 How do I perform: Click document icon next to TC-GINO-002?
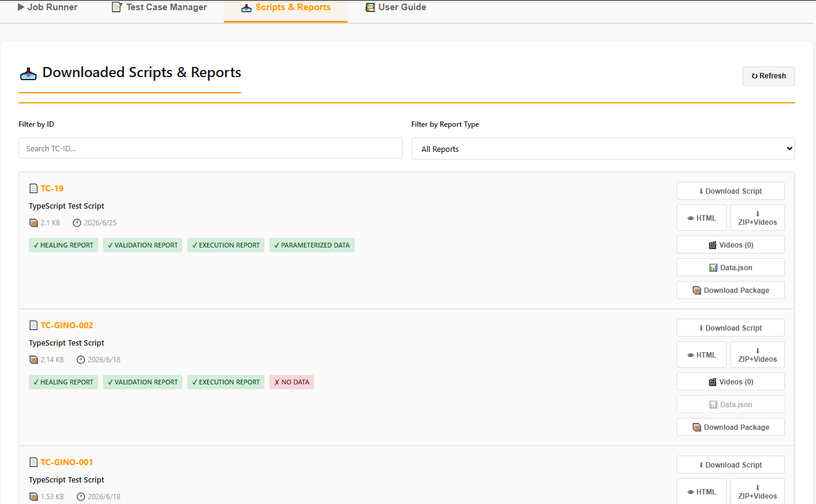click(34, 325)
